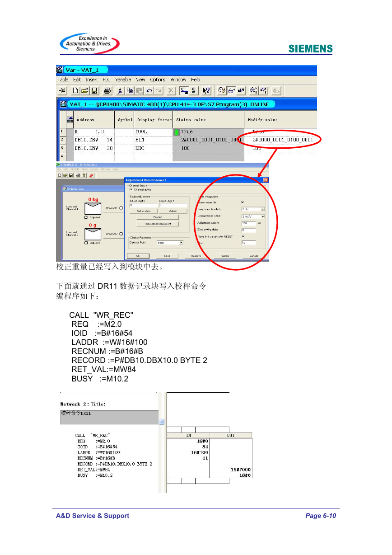
Task: Click the Adjustment weight input field
Action: [x=249, y=223]
